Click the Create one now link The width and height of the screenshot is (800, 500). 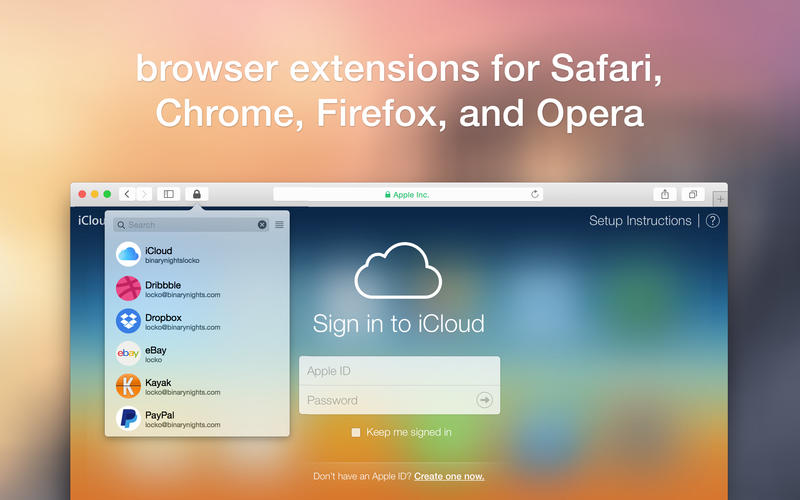click(449, 476)
